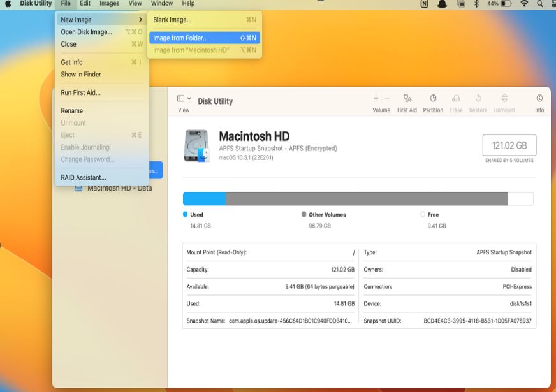Select the Erase tool in toolbar
Viewport: 556px width, 392px height.
[x=455, y=101]
